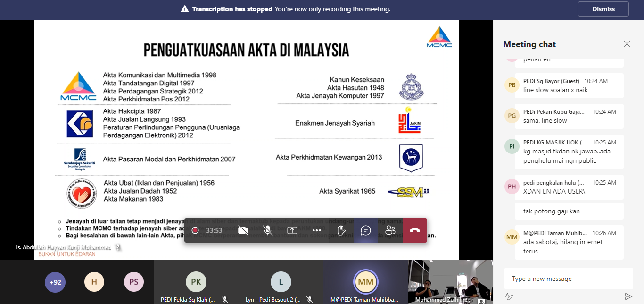The width and height of the screenshot is (644, 304).
Task: Click the sender name PEDi Sg Bayor (Guest)
Action: pos(551,81)
